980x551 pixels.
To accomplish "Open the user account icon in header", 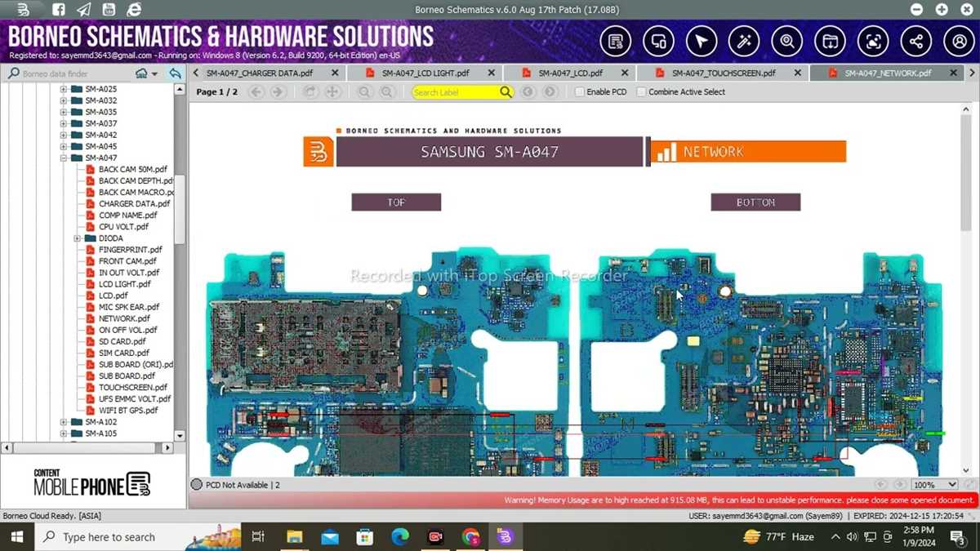I will point(959,42).
